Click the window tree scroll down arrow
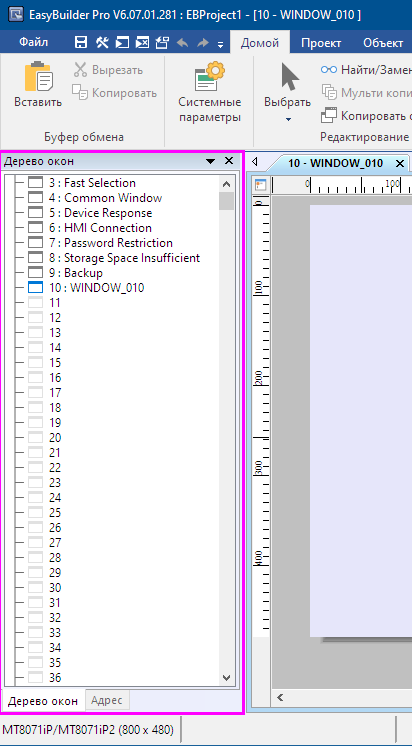The image size is (412, 746). [226, 677]
